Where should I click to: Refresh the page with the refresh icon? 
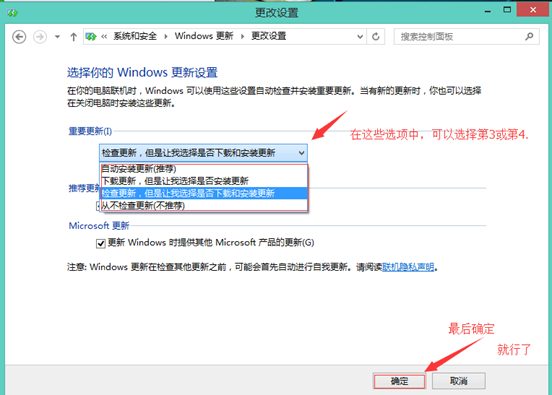click(376, 36)
